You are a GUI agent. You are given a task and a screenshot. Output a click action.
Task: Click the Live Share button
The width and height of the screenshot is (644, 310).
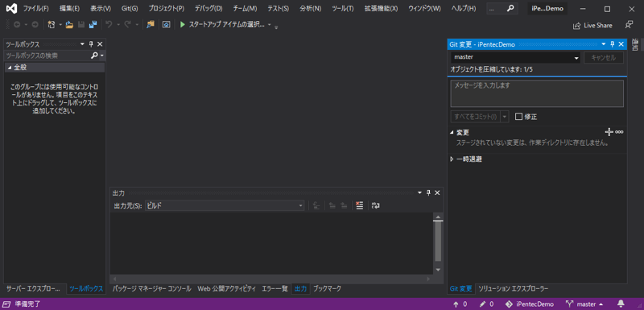[x=592, y=26]
